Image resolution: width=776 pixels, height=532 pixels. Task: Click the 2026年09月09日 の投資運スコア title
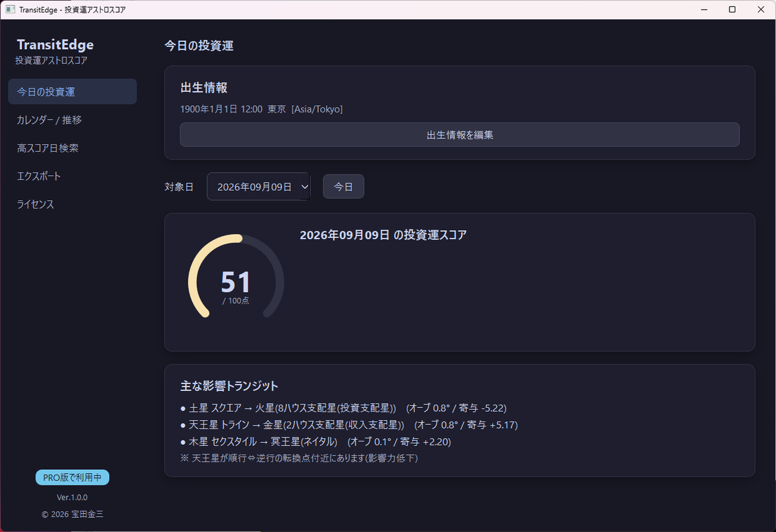coord(383,235)
